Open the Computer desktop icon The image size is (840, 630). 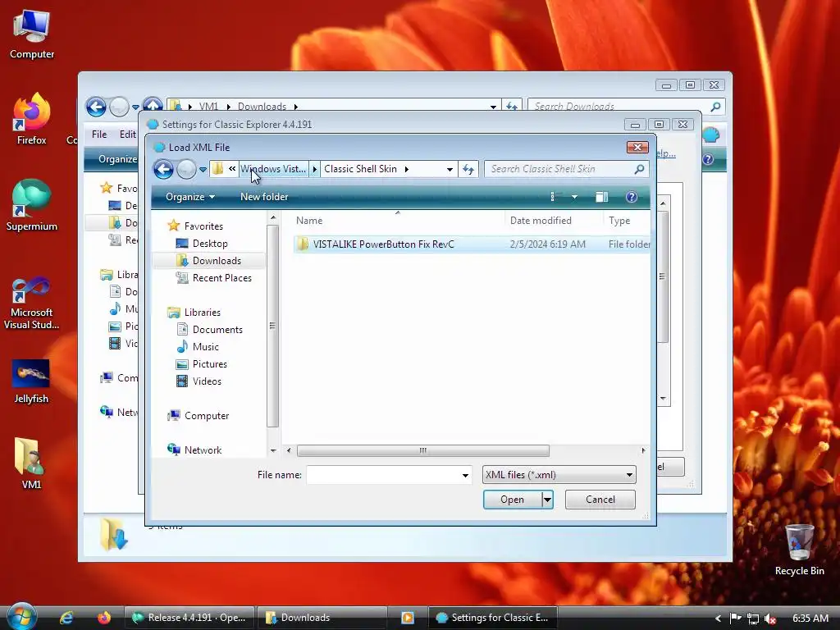point(32,34)
